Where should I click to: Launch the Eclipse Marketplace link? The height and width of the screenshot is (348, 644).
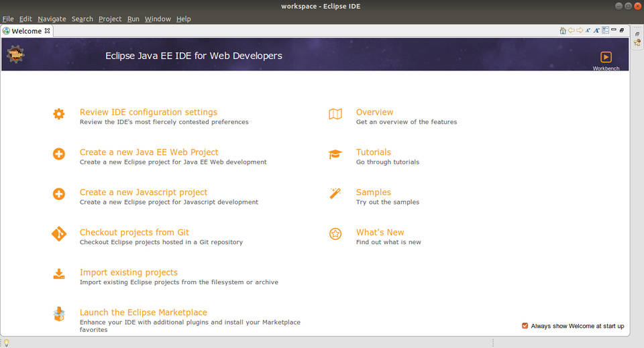coord(143,312)
